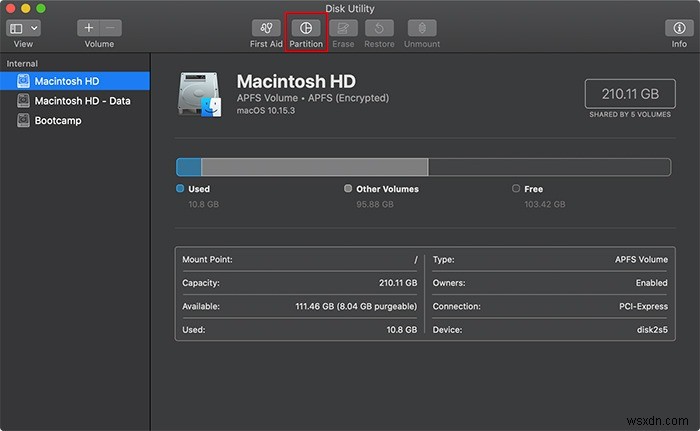Click the green zoom window button
The width and height of the screenshot is (700, 431).
point(41,8)
